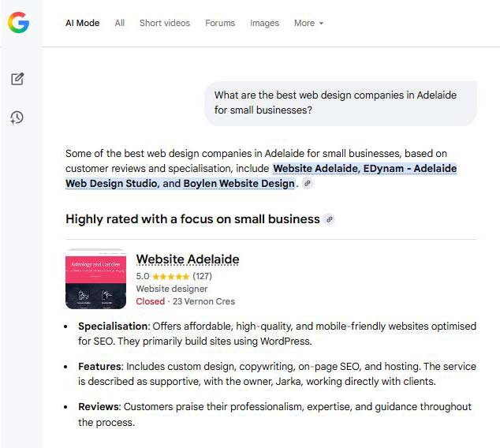The width and height of the screenshot is (500, 448).
Task: Expand the More dropdown menu
Action: 308,23
